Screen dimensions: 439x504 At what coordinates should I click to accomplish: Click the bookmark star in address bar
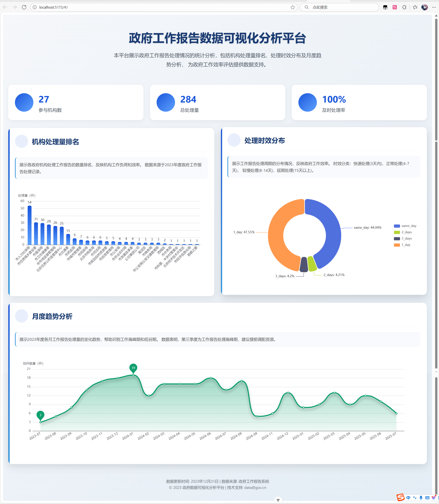click(x=292, y=7)
